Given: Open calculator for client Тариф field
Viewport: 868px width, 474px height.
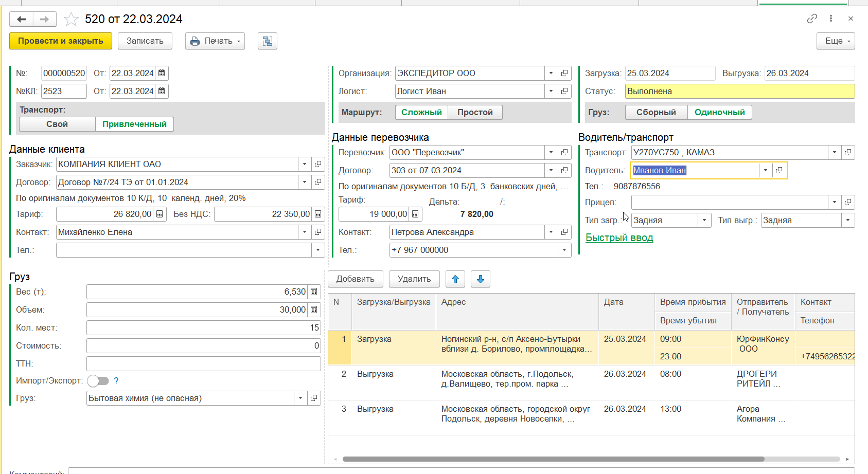Looking at the screenshot, I should (x=160, y=214).
